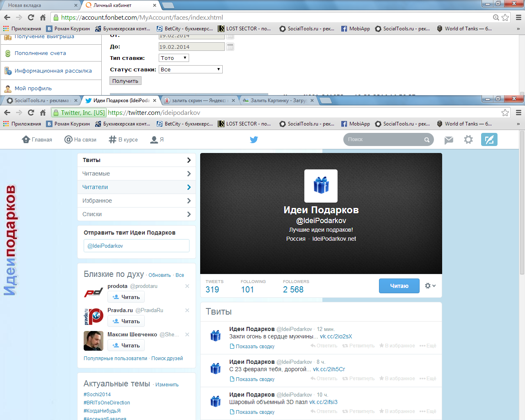Click the Читаю following button
Image resolution: width=525 pixels, height=420 pixels.
click(x=399, y=286)
